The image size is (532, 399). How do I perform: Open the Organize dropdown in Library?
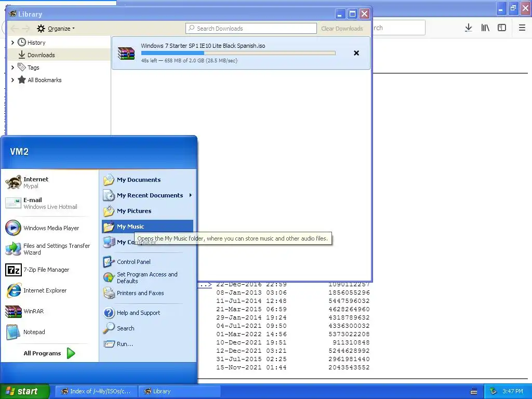tap(56, 29)
